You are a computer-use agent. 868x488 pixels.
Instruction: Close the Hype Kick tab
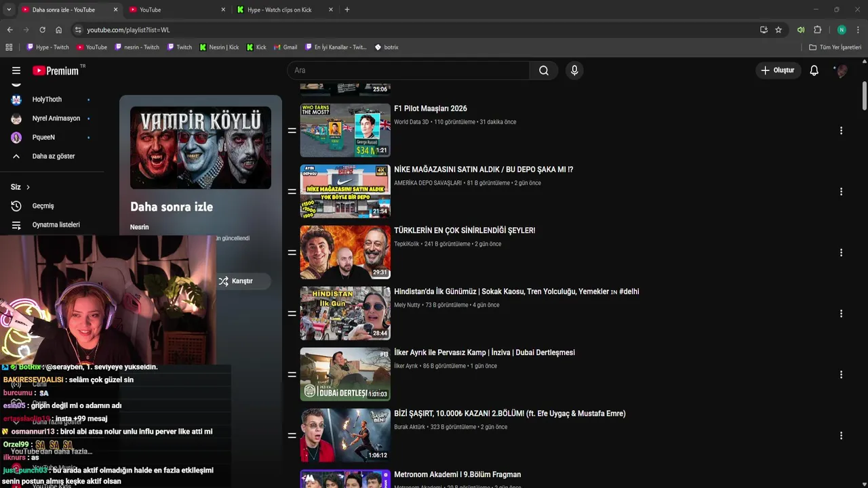point(331,9)
